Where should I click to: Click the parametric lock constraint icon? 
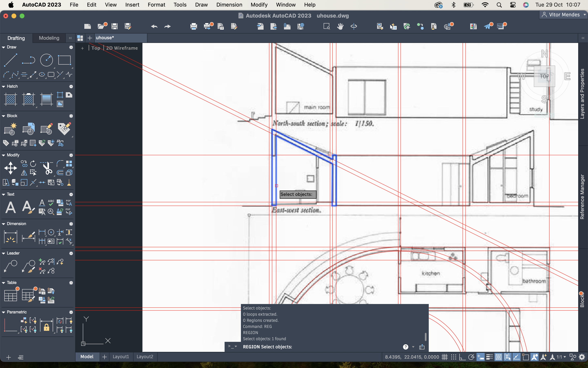[46, 326]
